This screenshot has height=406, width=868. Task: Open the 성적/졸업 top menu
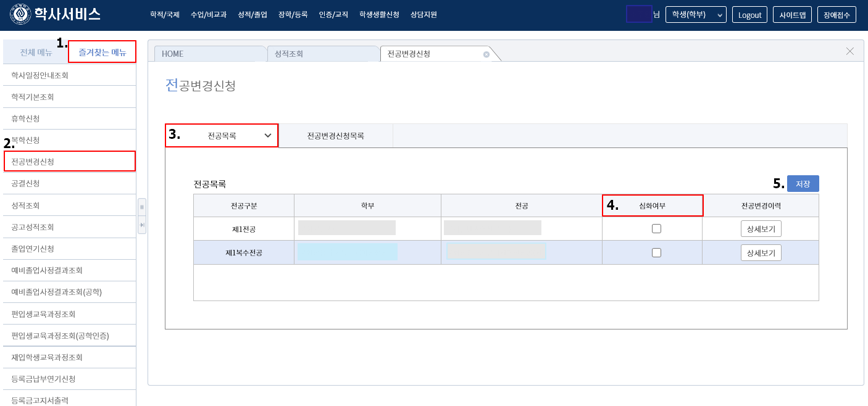click(x=252, y=15)
